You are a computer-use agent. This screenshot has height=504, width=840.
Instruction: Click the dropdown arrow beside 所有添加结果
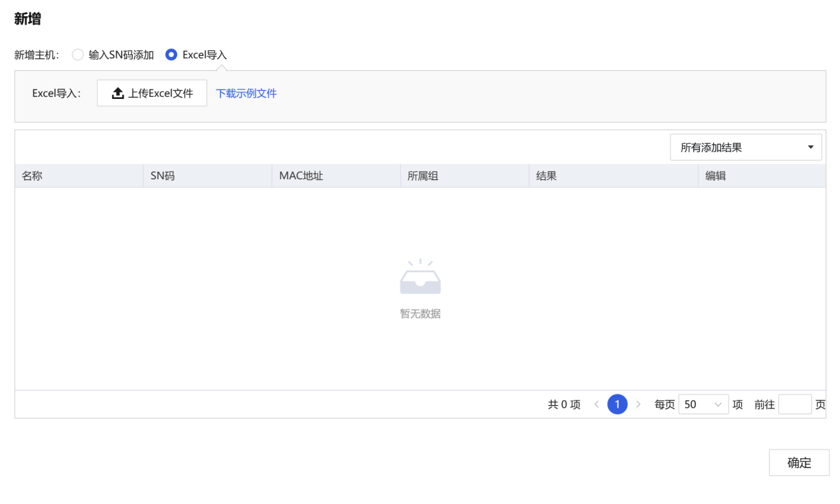(810, 147)
